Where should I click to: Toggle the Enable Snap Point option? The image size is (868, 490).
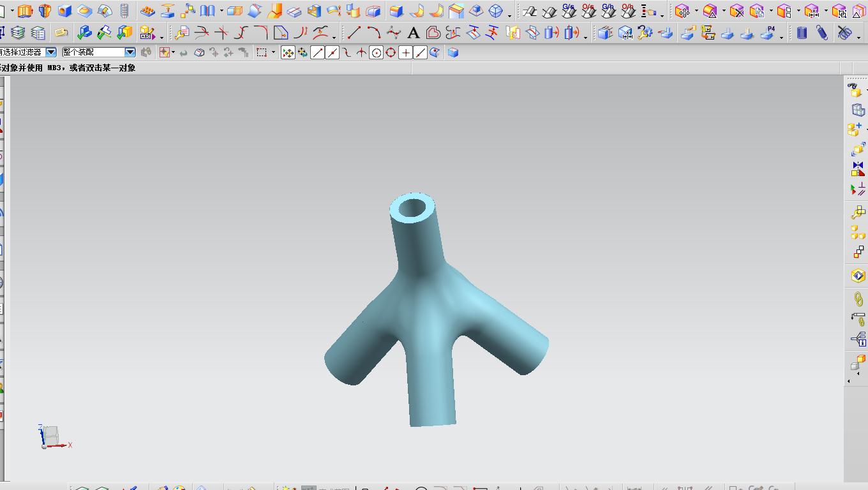click(288, 53)
